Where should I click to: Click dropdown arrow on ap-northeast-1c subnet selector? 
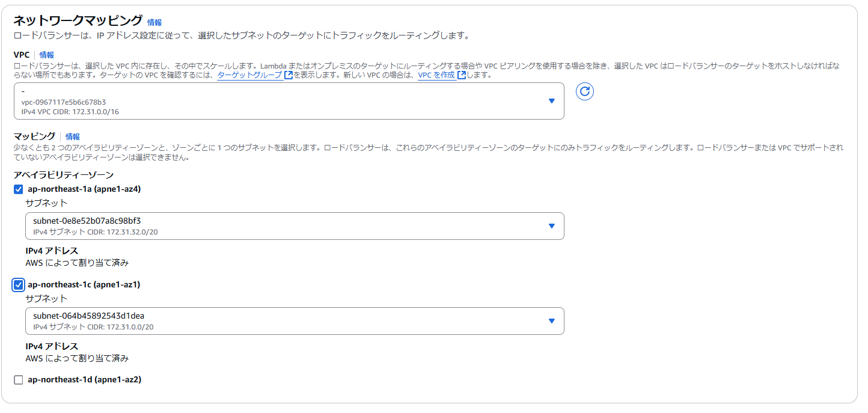click(552, 321)
